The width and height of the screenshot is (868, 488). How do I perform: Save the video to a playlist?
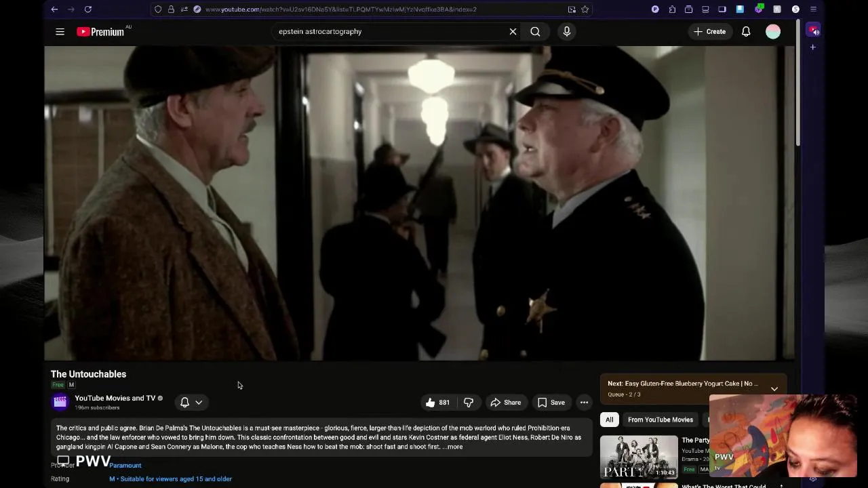tap(551, 403)
